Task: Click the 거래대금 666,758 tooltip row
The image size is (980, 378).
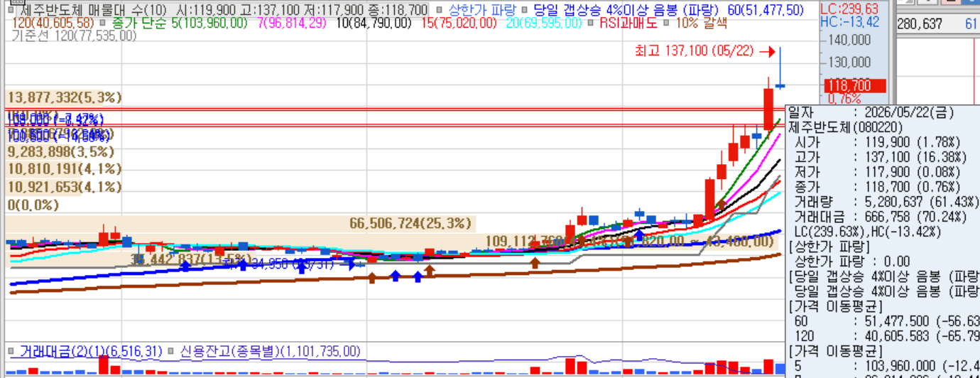Action: click(879, 217)
